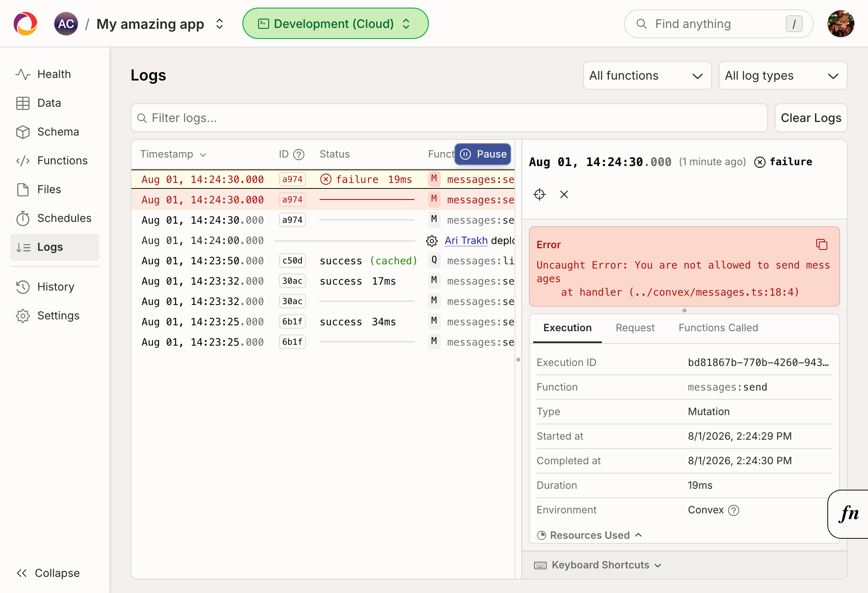This screenshot has height=593, width=868.
Task: Click the Convex logo icon
Action: pyautogui.click(x=25, y=24)
